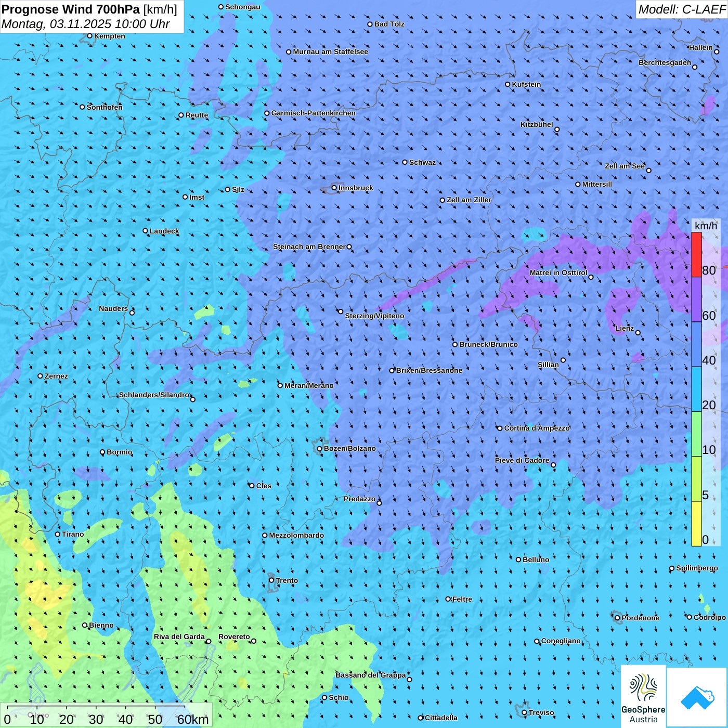This screenshot has height=728, width=728.
Task: Click the Bozen/Bolzano city marker
Action: 320,448
